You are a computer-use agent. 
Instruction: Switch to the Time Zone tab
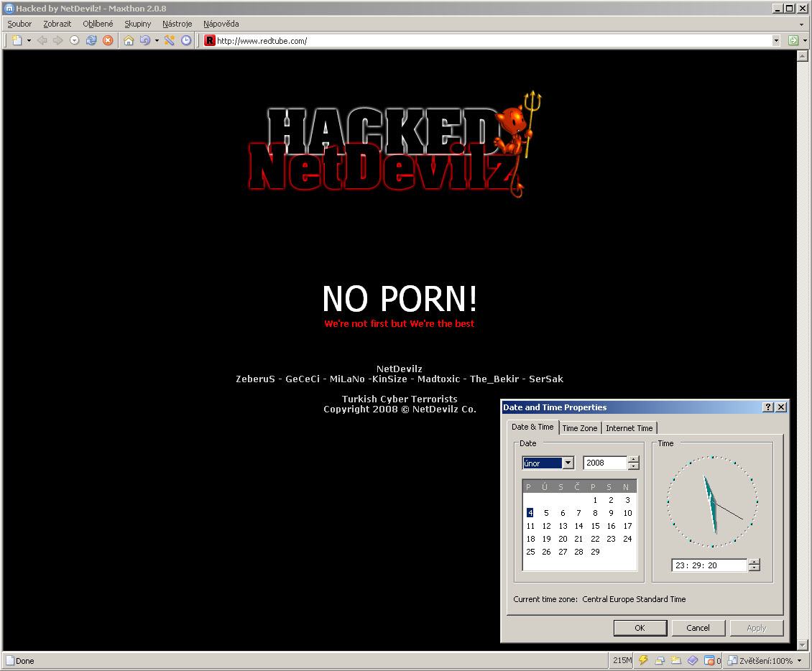[x=579, y=428]
